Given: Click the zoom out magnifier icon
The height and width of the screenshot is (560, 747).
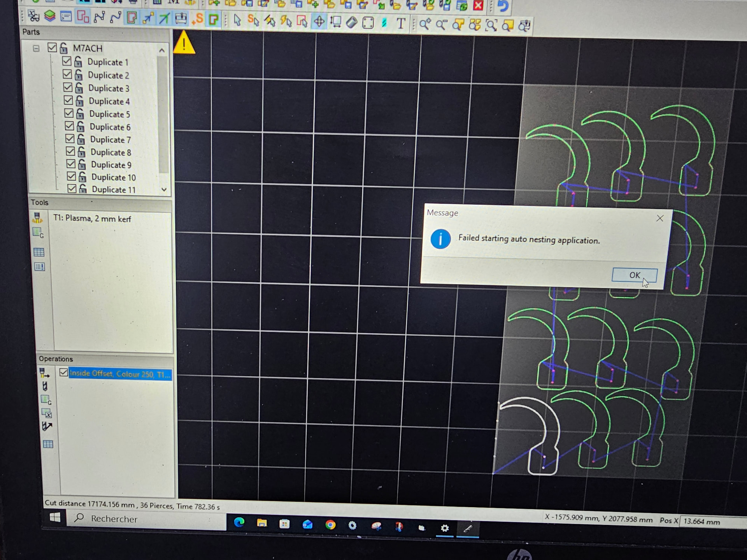Looking at the screenshot, I should coord(441,25).
